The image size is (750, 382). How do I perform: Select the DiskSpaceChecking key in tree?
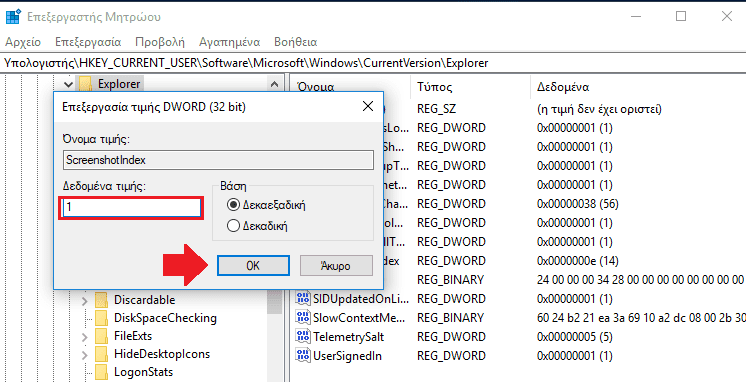(x=165, y=318)
